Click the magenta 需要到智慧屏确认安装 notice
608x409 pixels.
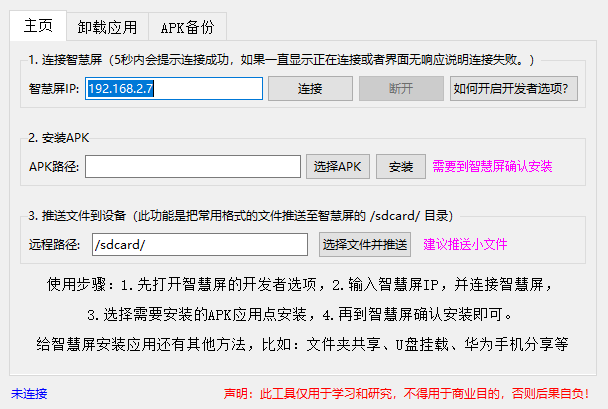coord(492,166)
